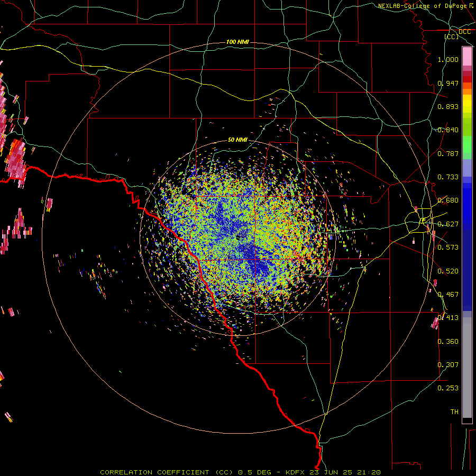Screen dimensions: 476x476
Task: Click the 0.787 scale value
Action: click(x=448, y=153)
